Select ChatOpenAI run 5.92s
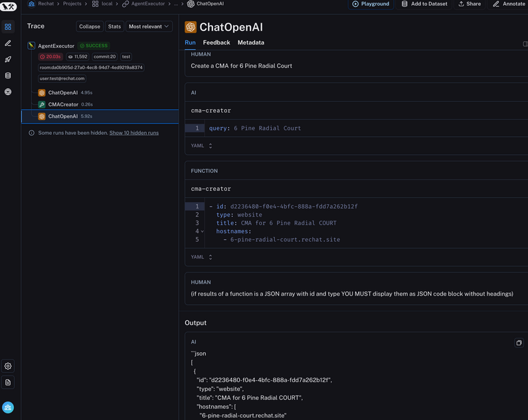 point(100,116)
